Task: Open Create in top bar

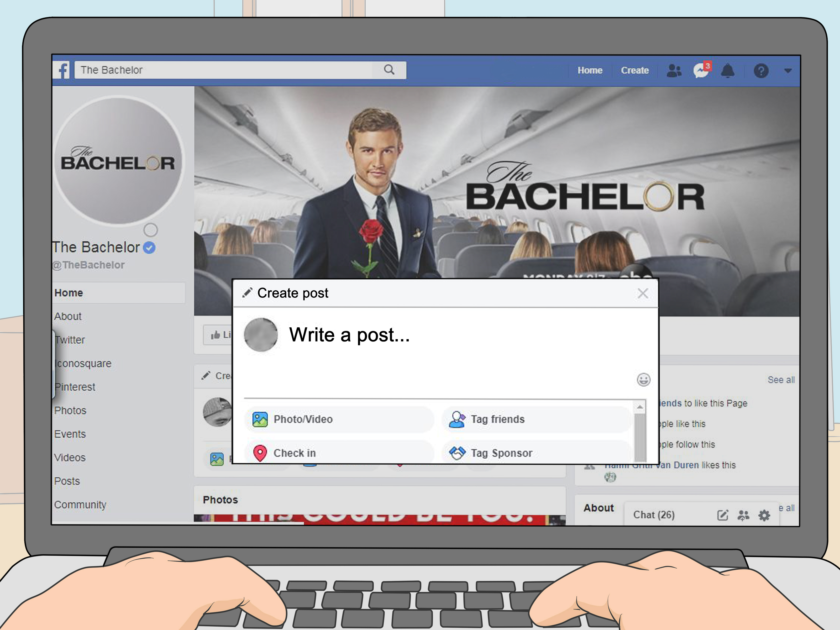Action: (x=634, y=71)
